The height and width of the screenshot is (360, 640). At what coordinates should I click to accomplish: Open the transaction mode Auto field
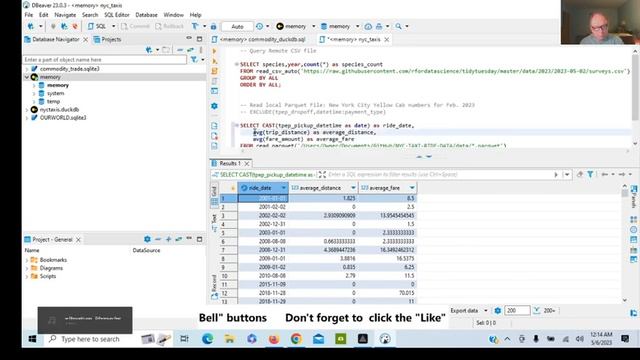(237, 26)
